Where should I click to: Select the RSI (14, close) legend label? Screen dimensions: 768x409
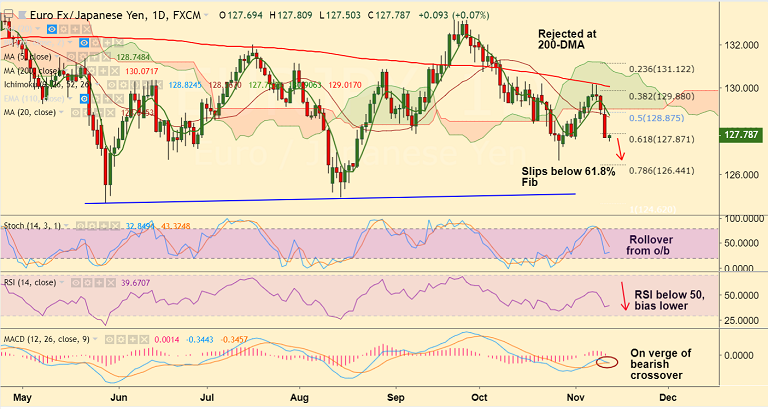pyautogui.click(x=30, y=283)
